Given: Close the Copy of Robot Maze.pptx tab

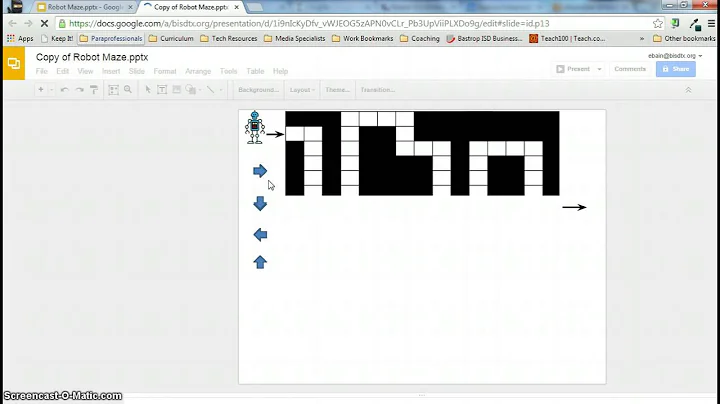Looking at the screenshot, I should 236,7.
